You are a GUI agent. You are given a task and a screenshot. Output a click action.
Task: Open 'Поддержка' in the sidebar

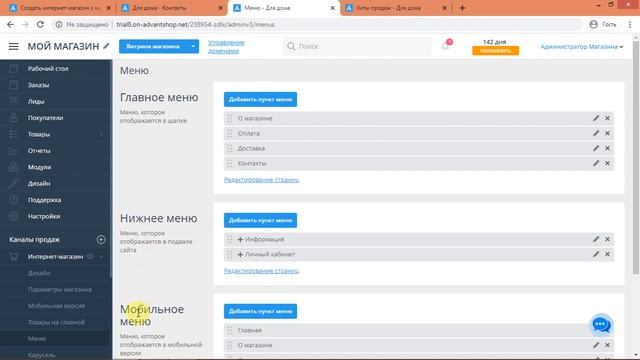coord(44,200)
